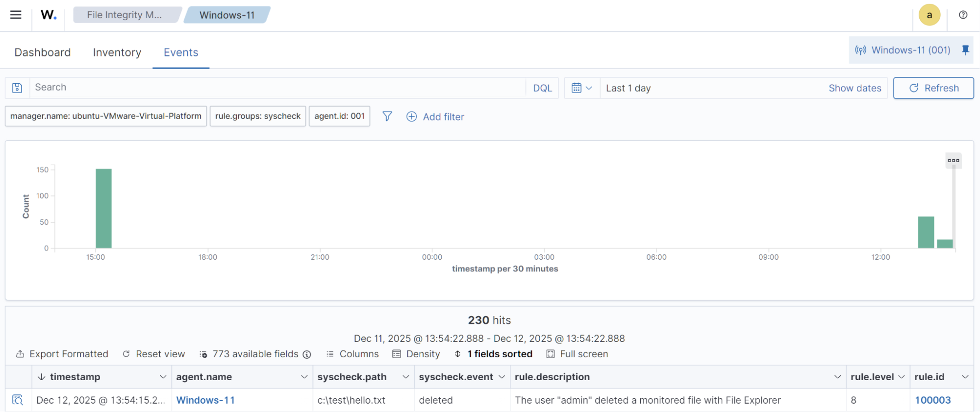Click user avatar 'a' in header
This screenshot has height=412, width=980.
pos(929,15)
